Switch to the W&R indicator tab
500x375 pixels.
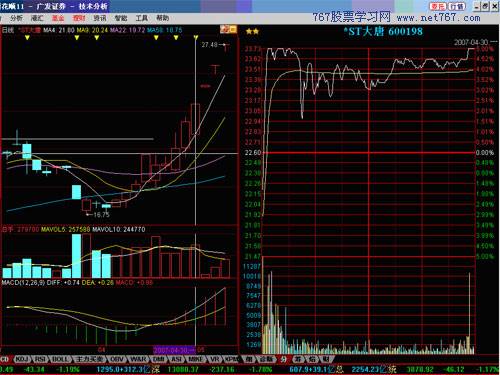(138, 359)
